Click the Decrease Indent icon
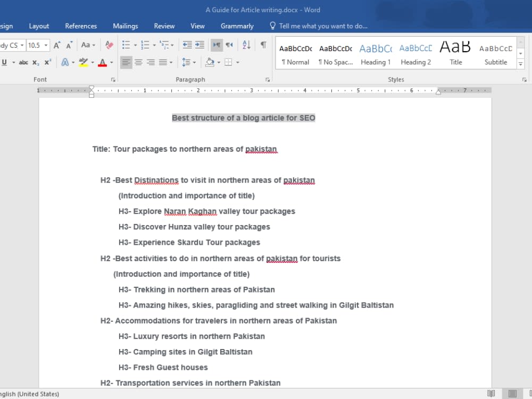This screenshot has width=532, height=399. (187, 45)
